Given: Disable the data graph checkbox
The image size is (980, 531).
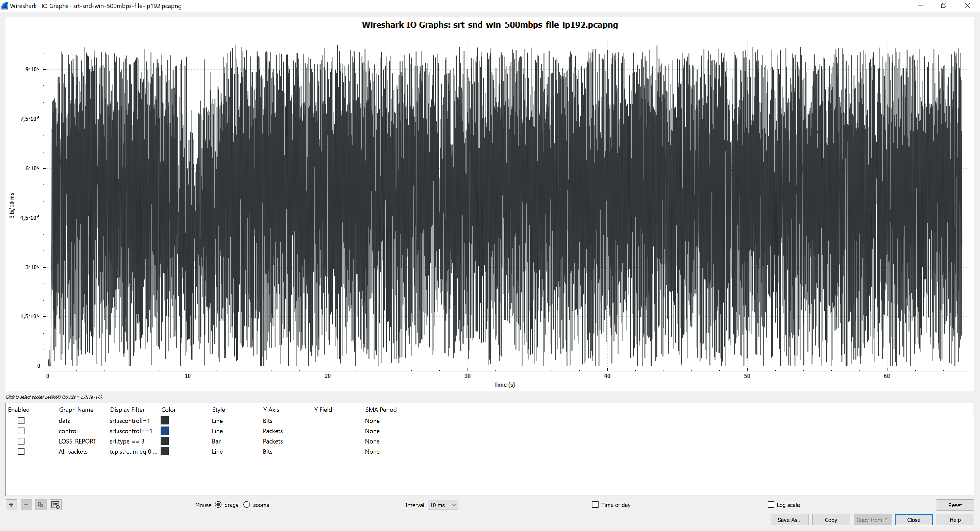Looking at the screenshot, I should (21, 421).
